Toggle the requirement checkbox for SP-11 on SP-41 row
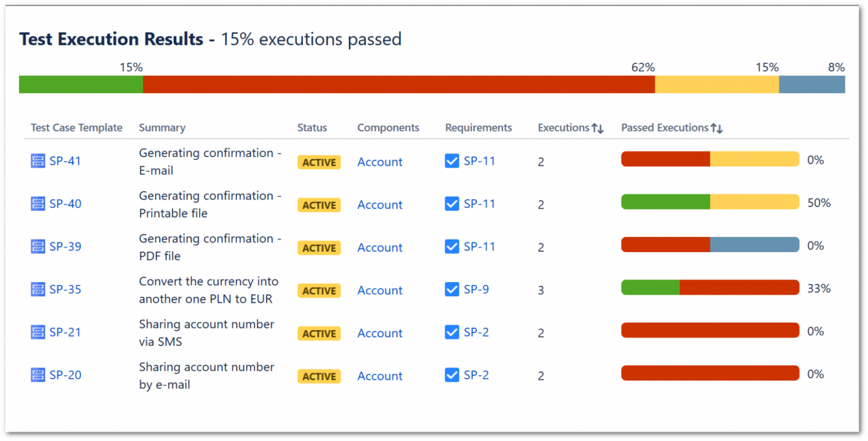 point(452,161)
